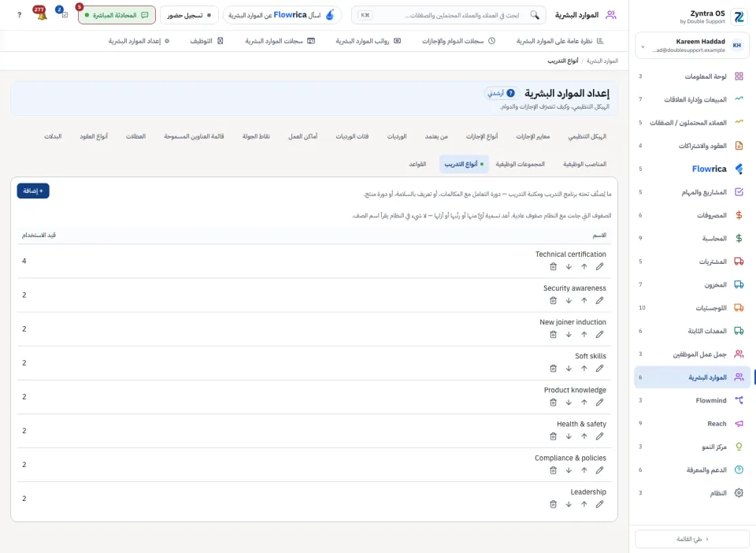Delete the Compliance & policies row
The height and width of the screenshot is (553, 756).
553,470
